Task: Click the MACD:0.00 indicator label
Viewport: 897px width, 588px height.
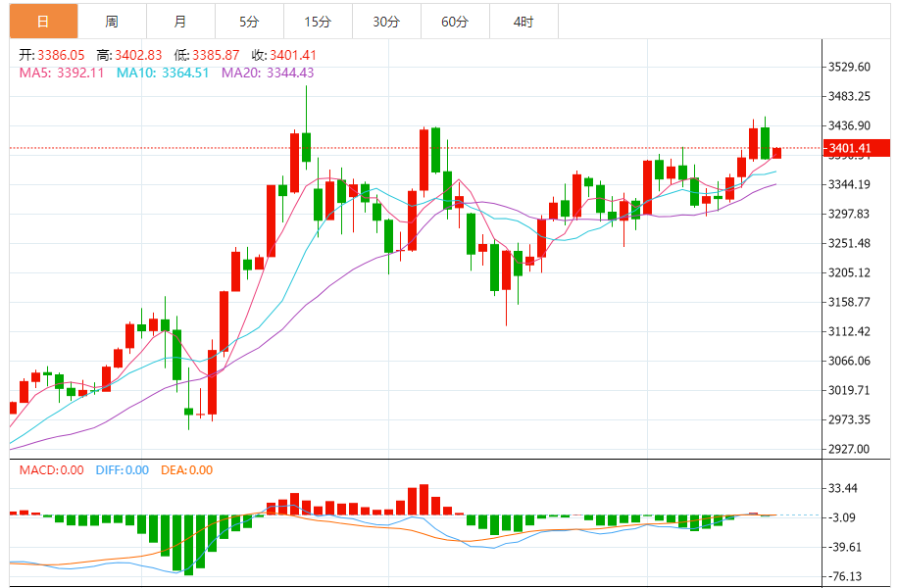Action: (52, 470)
